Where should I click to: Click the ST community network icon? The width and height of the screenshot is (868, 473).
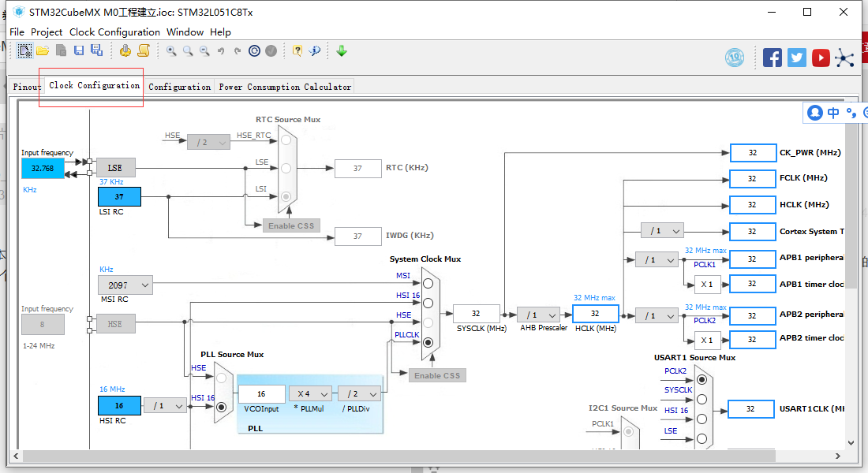845,58
